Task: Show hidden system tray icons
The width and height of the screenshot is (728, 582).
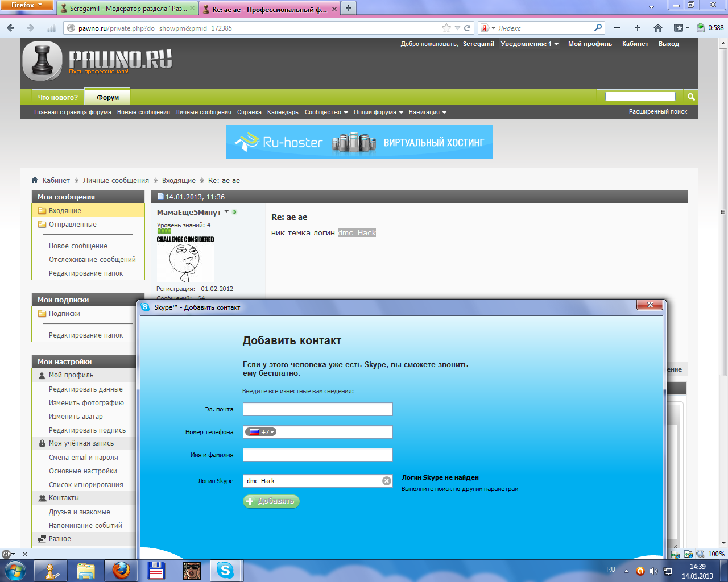Action: click(626, 571)
